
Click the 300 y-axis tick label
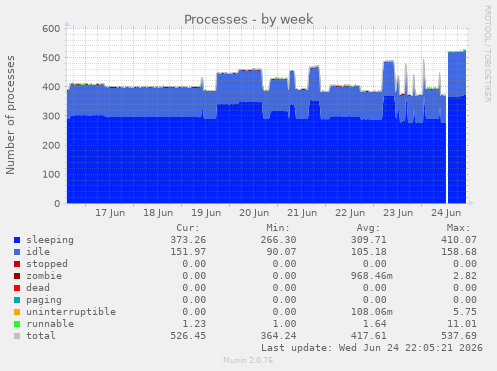coord(51,116)
